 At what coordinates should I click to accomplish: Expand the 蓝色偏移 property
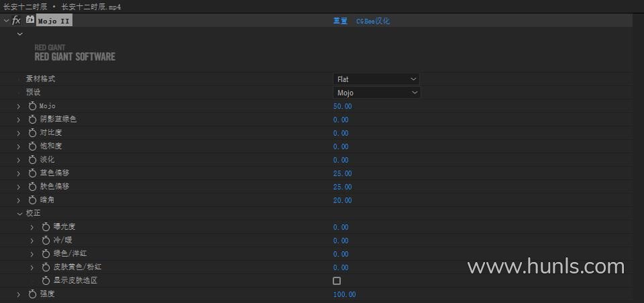pyautogui.click(x=19, y=173)
